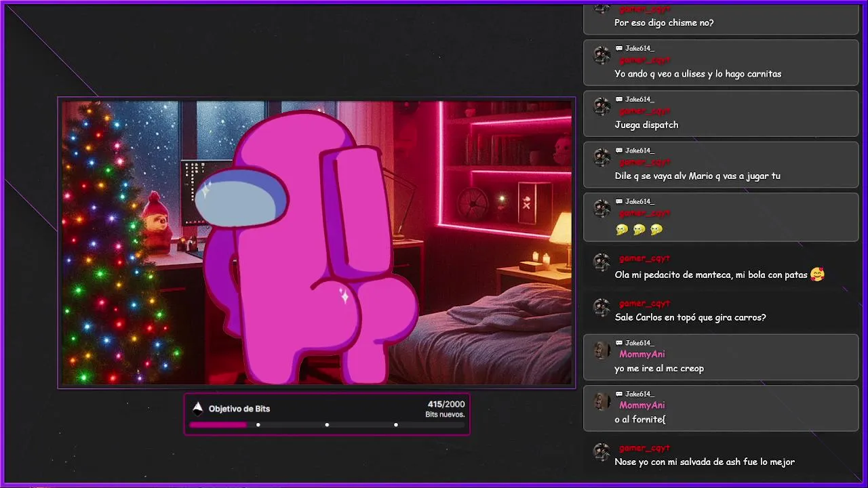This screenshot has height=488, width=868.
Task: Click heart-face emoji after 'mi bola con patas'
Action: click(x=817, y=274)
